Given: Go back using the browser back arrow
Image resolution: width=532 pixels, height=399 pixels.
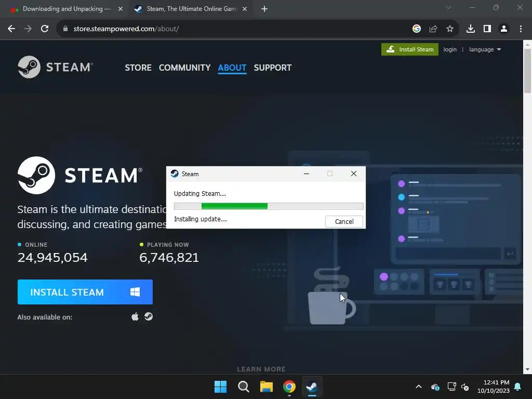Looking at the screenshot, I should 11,29.
